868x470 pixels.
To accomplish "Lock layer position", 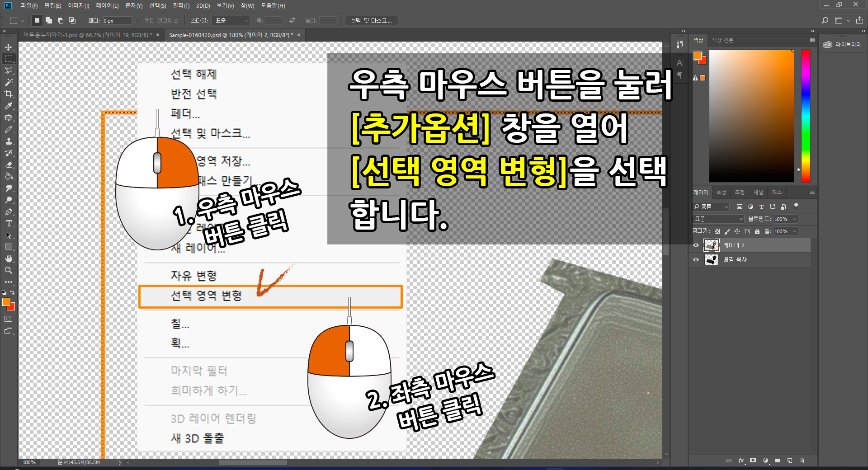I will (737, 231).
